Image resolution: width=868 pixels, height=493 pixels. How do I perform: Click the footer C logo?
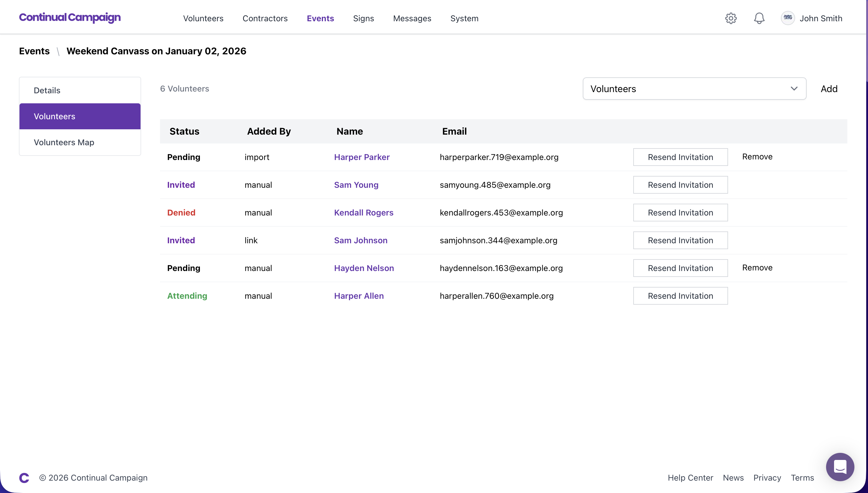click(24, 477)
